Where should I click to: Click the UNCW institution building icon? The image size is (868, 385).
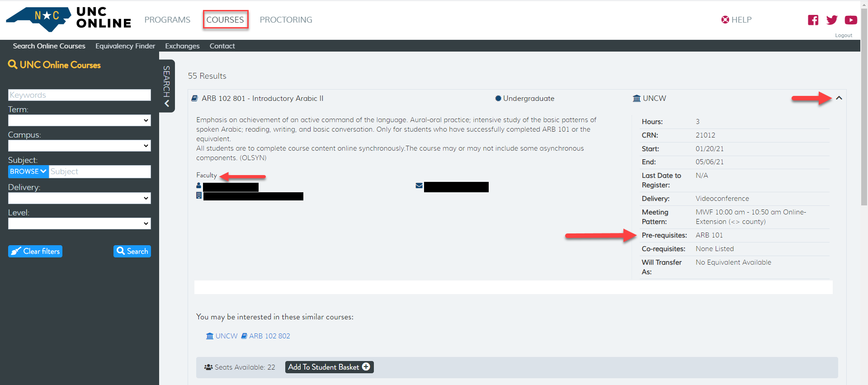637,99
